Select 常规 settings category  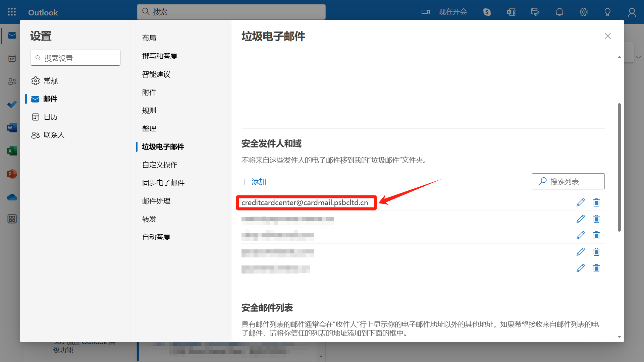[44, 81]
